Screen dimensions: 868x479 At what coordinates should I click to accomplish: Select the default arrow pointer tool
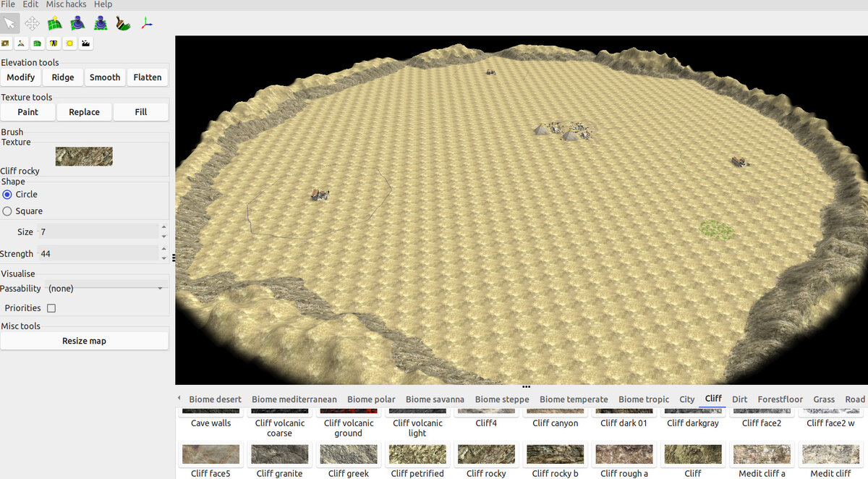click(x=10, y=23)
